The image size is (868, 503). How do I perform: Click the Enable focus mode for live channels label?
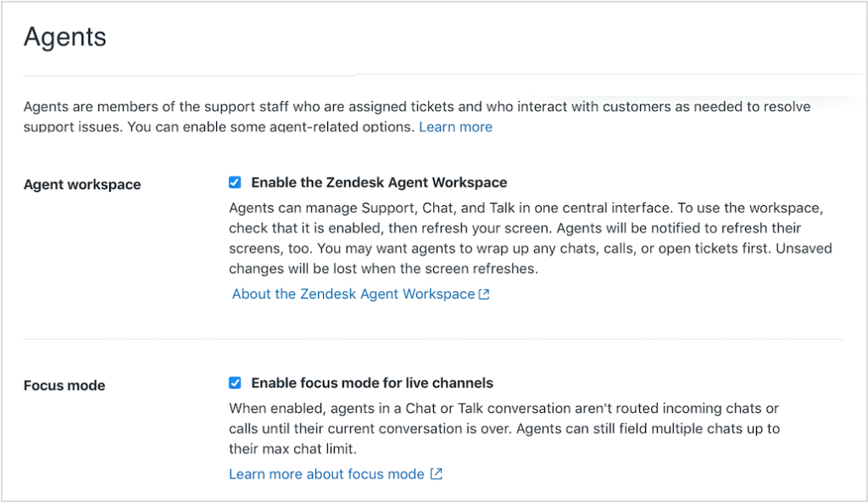[372, 383]
